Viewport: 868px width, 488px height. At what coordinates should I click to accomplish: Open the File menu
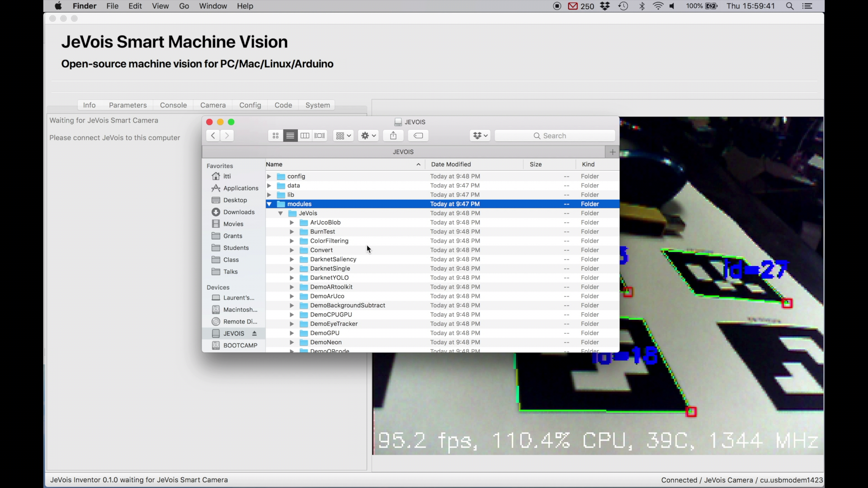113,6
